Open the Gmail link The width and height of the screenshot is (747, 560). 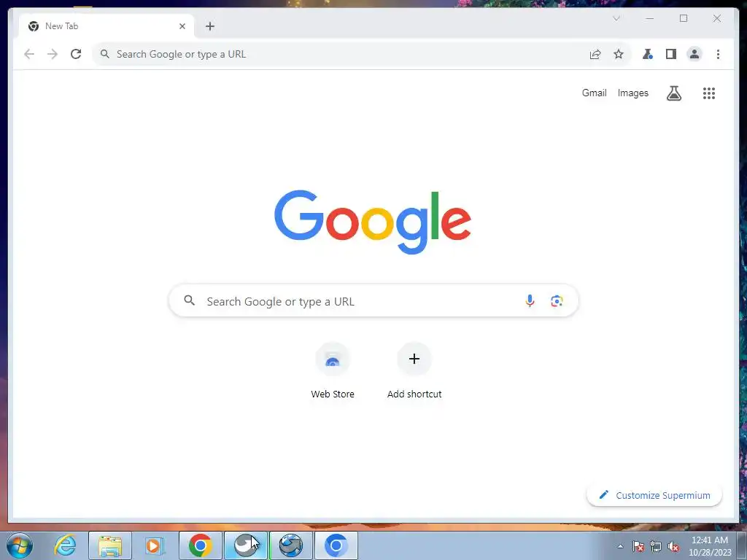(594, 93)
